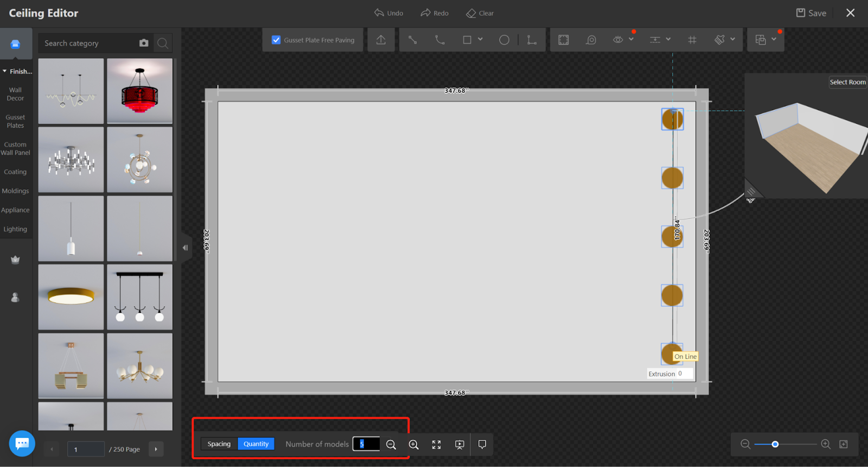Open the eye visibility options dropdown
The width and height of the screenshot is (868, 467).
[631, 39]
